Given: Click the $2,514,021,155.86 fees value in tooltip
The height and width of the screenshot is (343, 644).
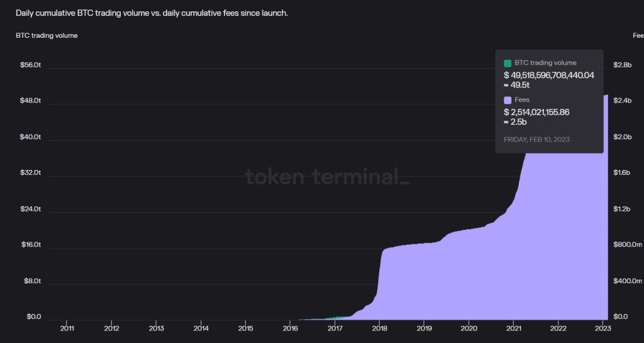Looking at the screenshot, I should tap(536, 112).
